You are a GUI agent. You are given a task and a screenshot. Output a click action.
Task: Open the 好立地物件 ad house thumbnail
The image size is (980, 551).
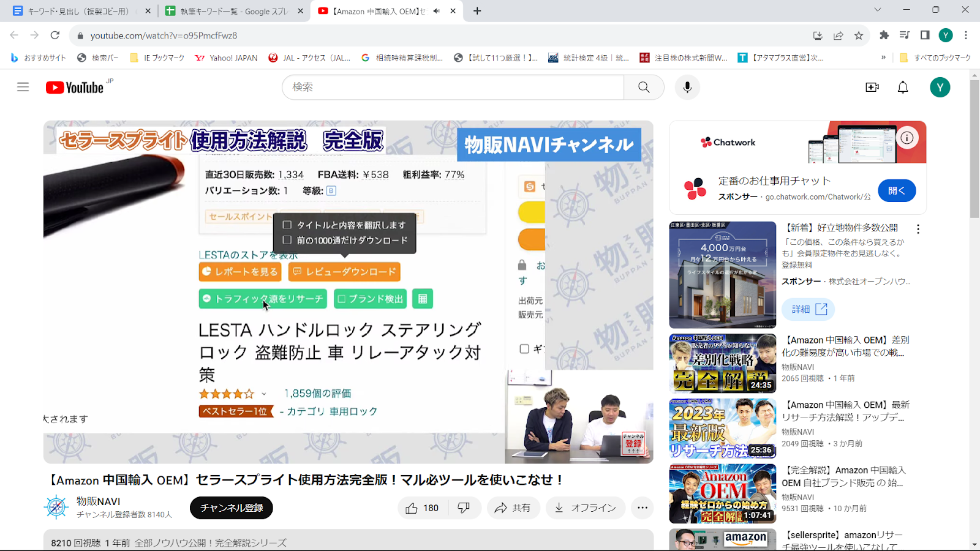[x=723, y=275]
